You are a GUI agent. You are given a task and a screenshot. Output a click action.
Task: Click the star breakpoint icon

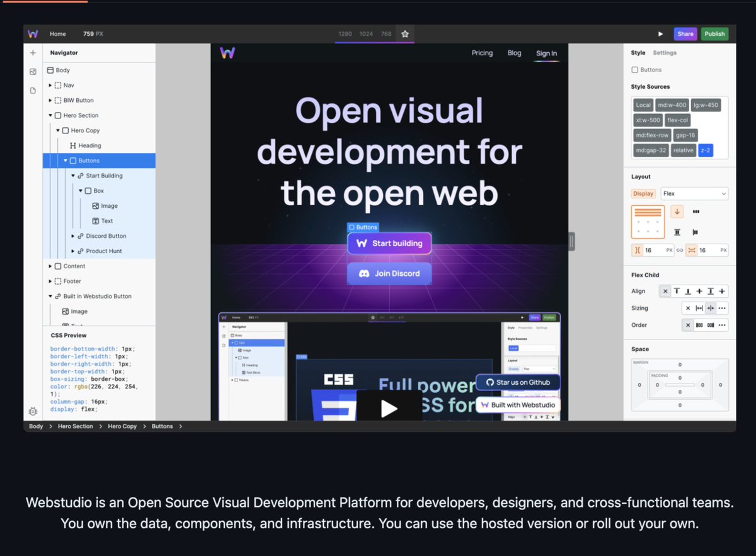tap(405, 34)
